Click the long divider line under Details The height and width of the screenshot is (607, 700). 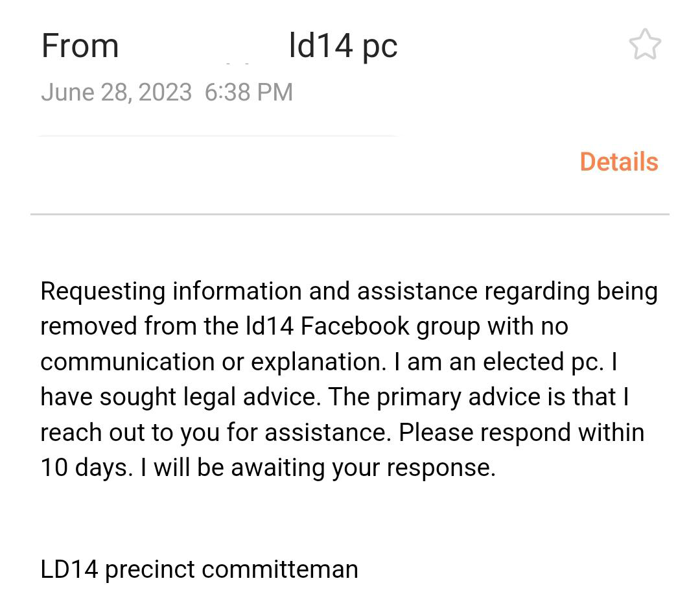click(x=349, y=215)
